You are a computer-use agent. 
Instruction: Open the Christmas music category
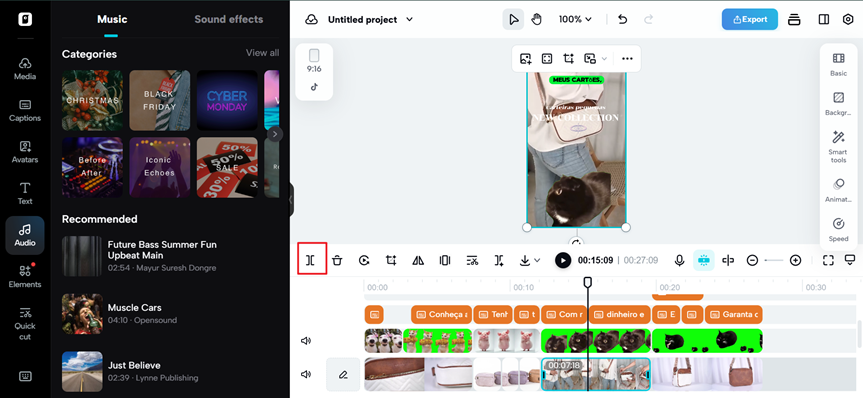92,100
